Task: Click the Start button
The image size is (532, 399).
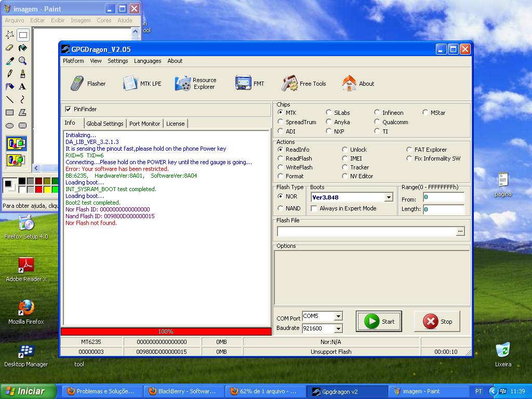Action: [x=379, y=321]
